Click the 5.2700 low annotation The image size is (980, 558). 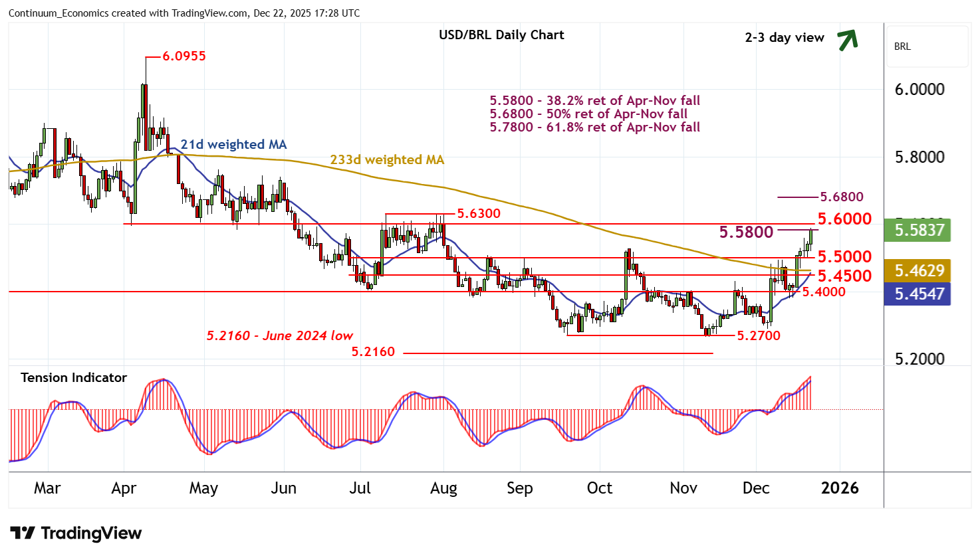tap(759, 335)
